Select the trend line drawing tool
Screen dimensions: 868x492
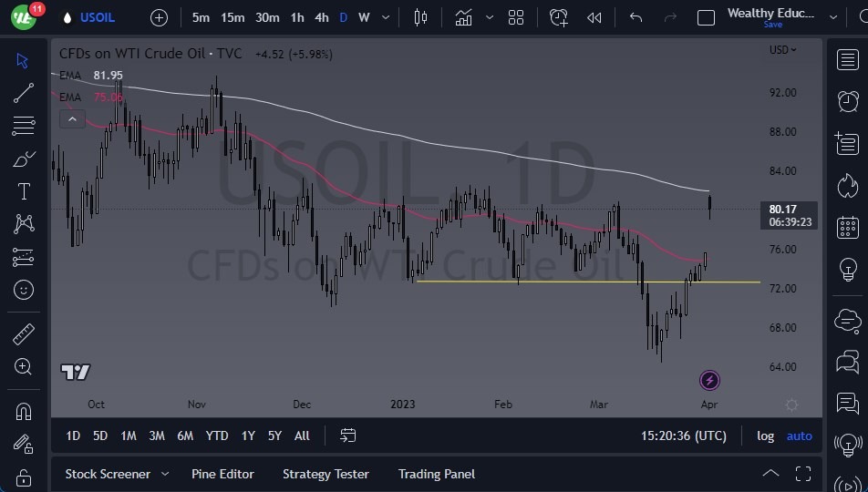pyautogui.click(x=24, y=93)
